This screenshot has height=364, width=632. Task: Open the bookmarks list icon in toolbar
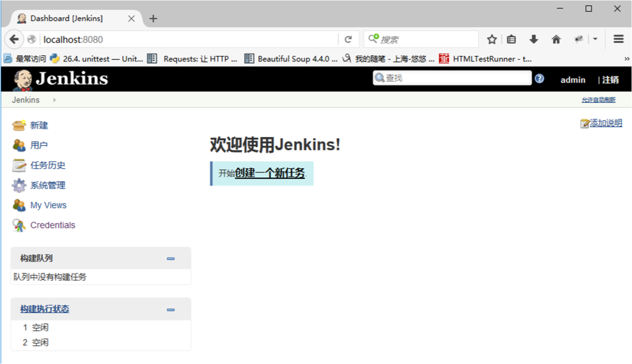512,40
